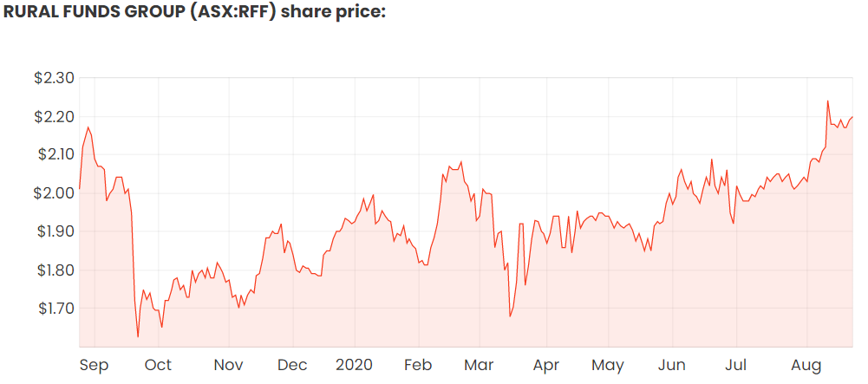Select the Apr label on time axis

point(546,365)
